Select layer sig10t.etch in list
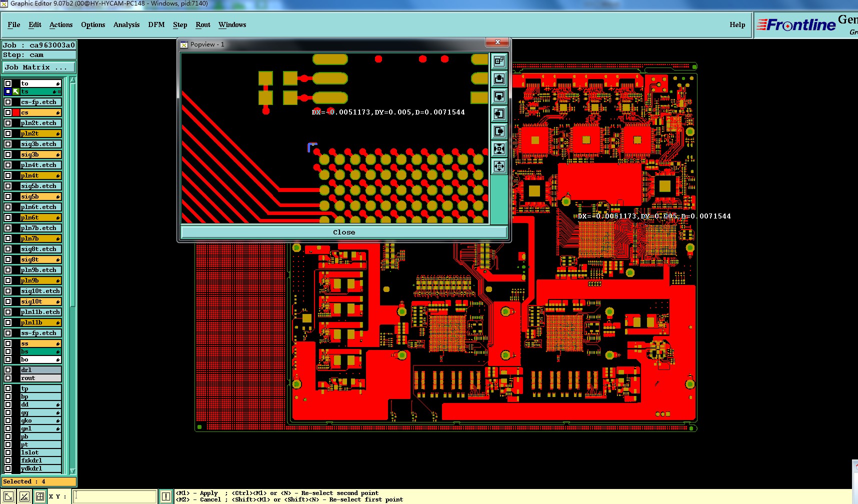858x504 pixels. pyautogui.click(x=40, y=291)
